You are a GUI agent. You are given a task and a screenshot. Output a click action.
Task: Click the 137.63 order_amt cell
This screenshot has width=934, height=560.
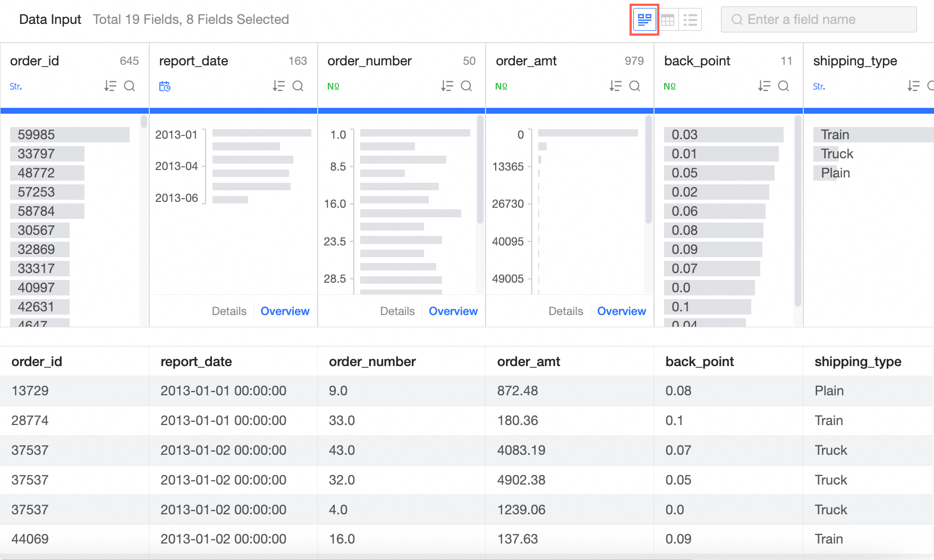pyautogui.click(x=517, y=539)
